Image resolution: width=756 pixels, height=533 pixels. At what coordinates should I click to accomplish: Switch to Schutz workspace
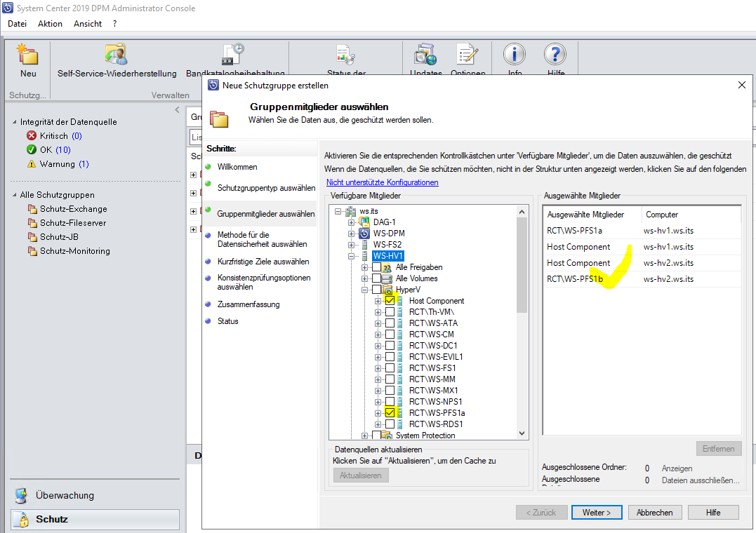tap(95, 519)
